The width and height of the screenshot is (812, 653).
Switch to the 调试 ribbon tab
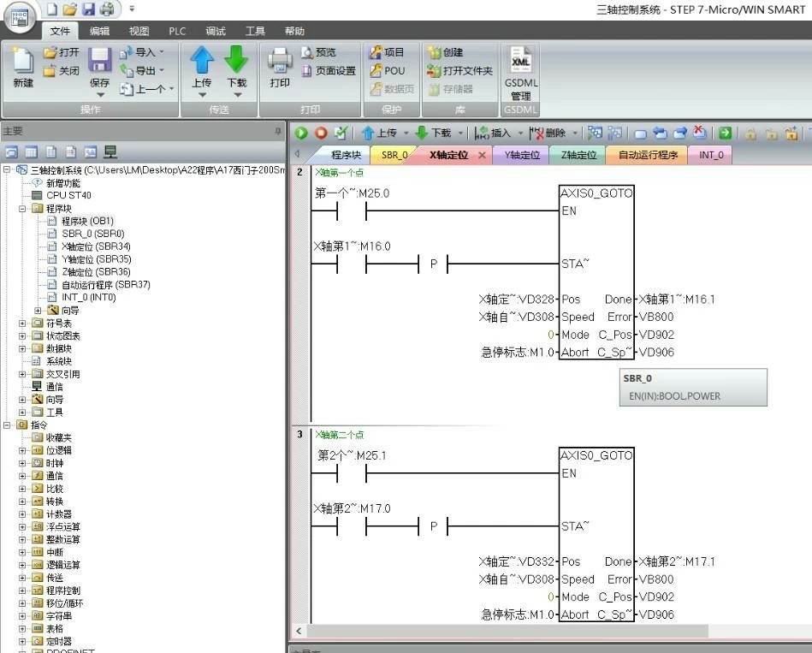click(x=216, y=31)
